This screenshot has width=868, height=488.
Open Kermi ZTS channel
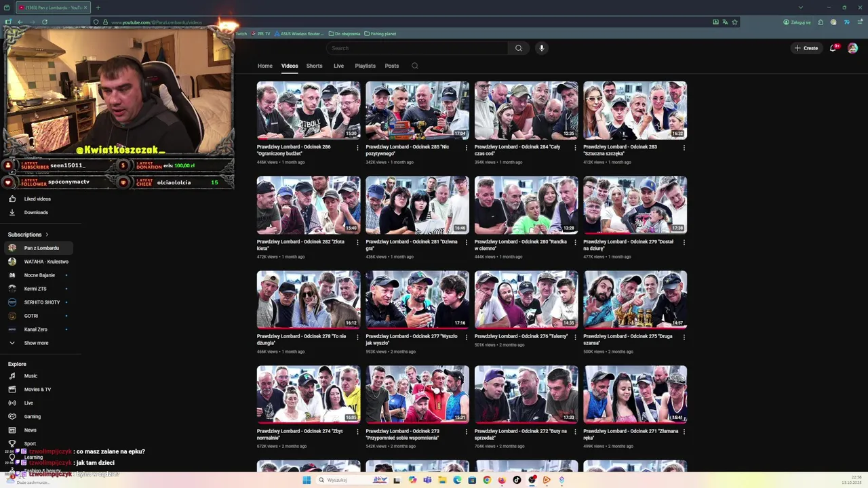38,289
